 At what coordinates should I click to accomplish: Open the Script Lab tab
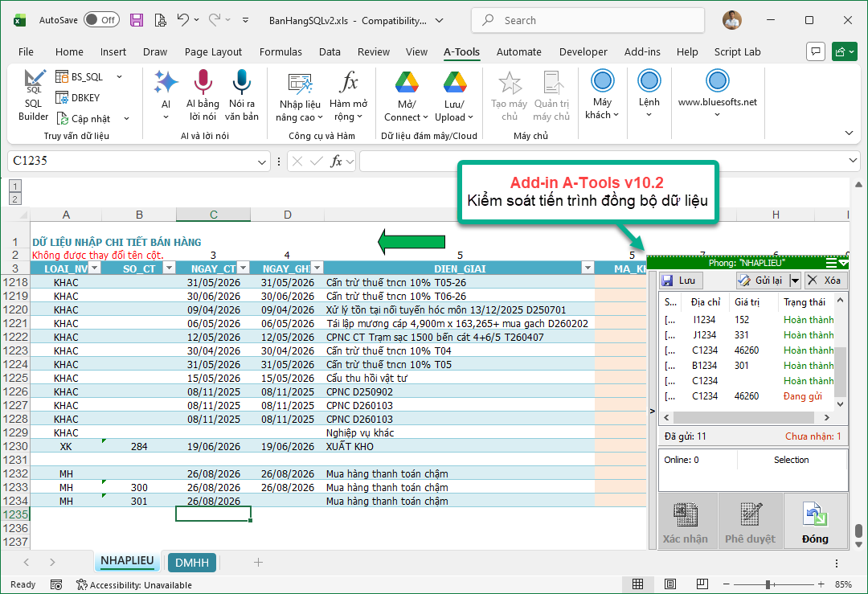[x=737, y=52]
